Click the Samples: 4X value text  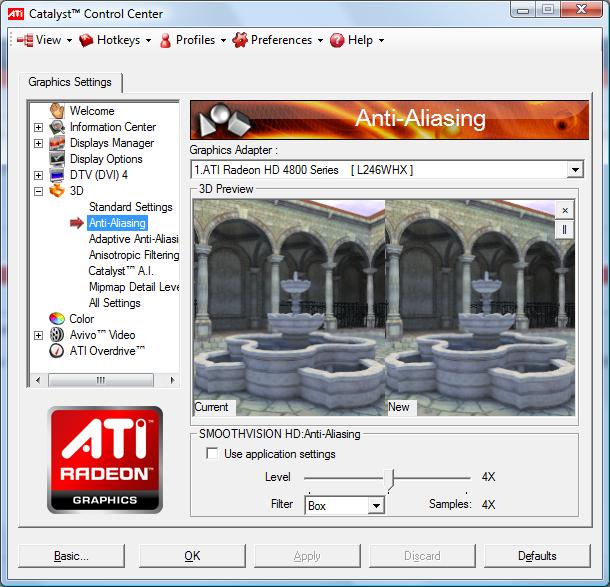(x=488, y=505)
